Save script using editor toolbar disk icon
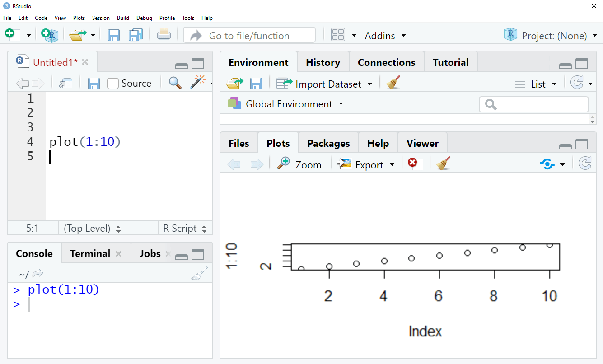 click(x=94, y=83)
